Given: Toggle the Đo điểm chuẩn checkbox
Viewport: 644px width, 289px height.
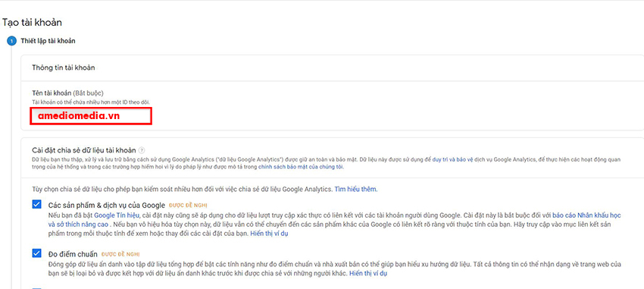Looking at the screenshot, I should click(x=36, y=253).
